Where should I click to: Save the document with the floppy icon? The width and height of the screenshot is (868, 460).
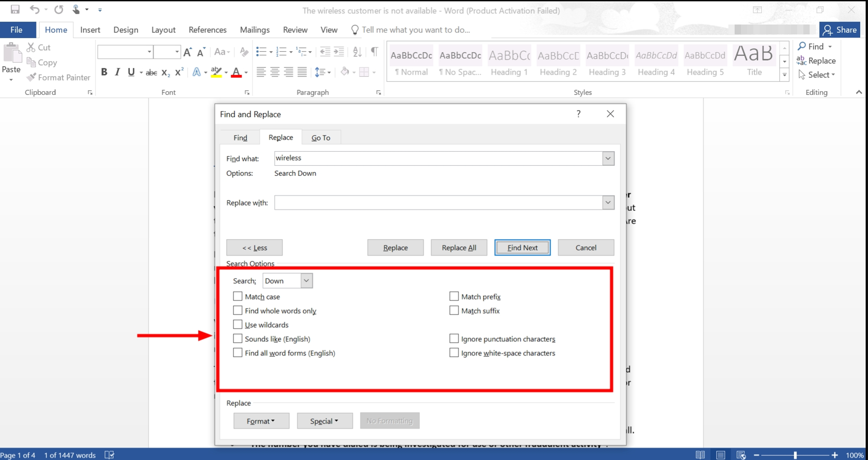[x=15, y=9]
